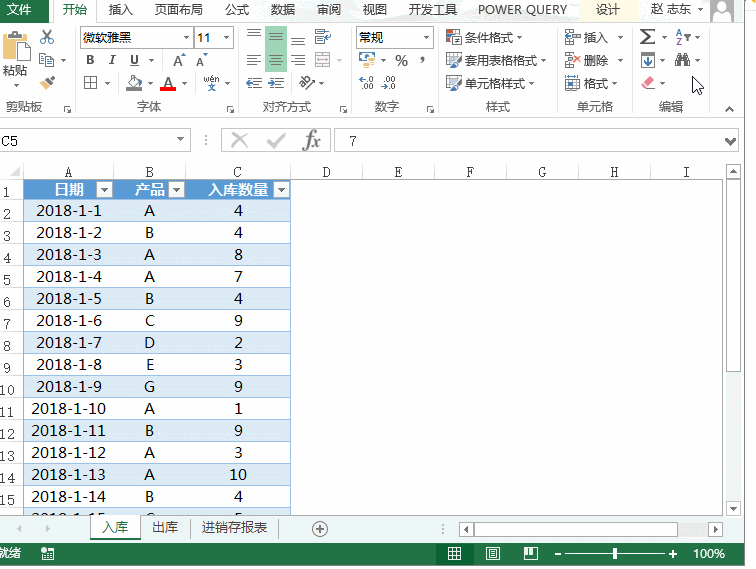Click the red font color swatch
Viewport: 756px width, 569px height.
point(168,84)
